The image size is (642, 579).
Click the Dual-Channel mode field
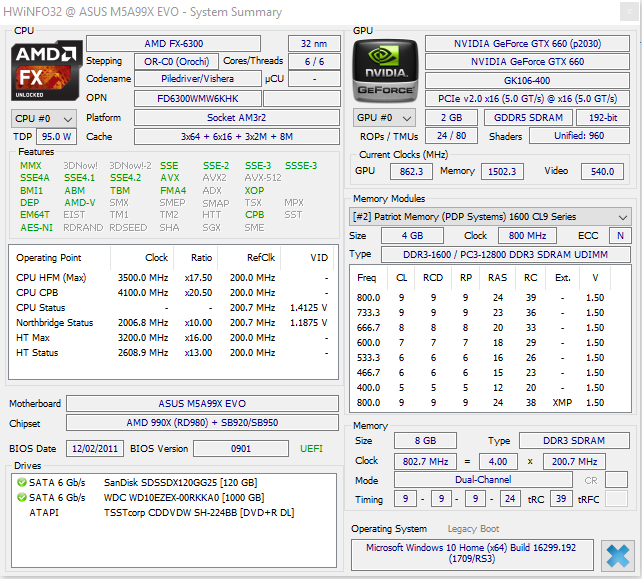click(483, 480)
